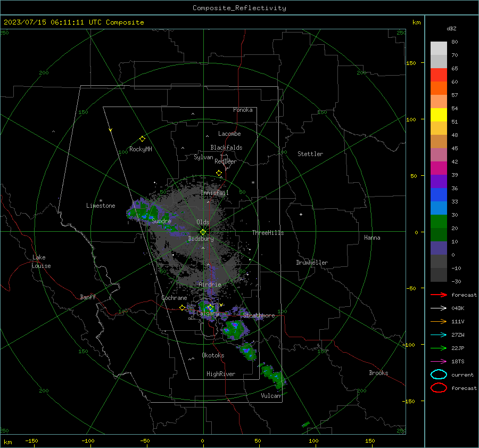The height and width of the screenshot is (448, 479).
Task: Click the magenta 18TS arrow legend icon
Action: 439,362
